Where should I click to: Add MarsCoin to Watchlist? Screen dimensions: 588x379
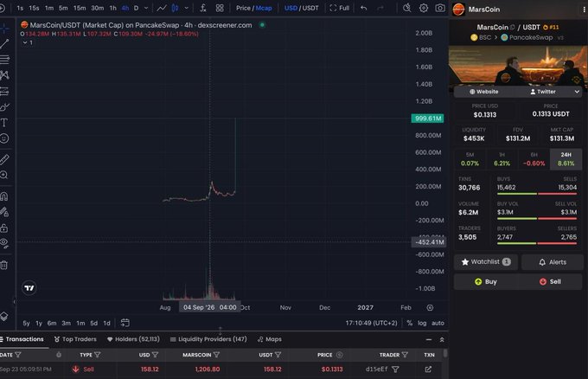point(486,262)
